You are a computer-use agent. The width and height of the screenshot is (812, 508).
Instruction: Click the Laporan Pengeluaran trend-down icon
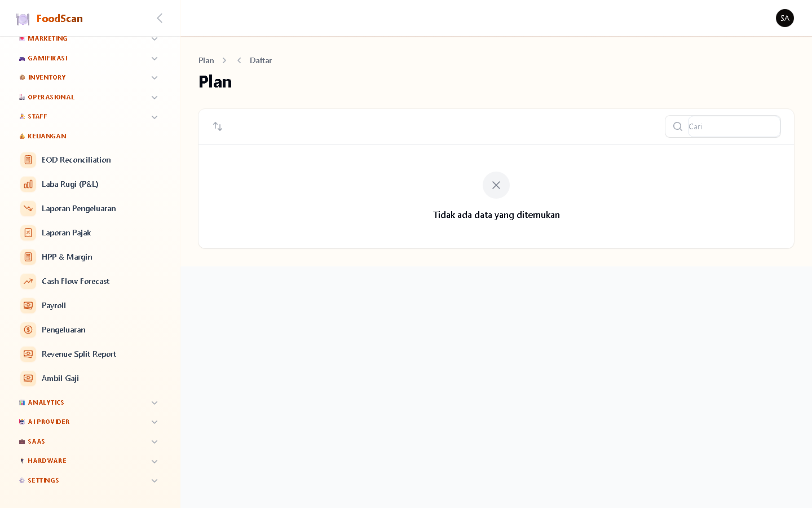click(28, 208)
